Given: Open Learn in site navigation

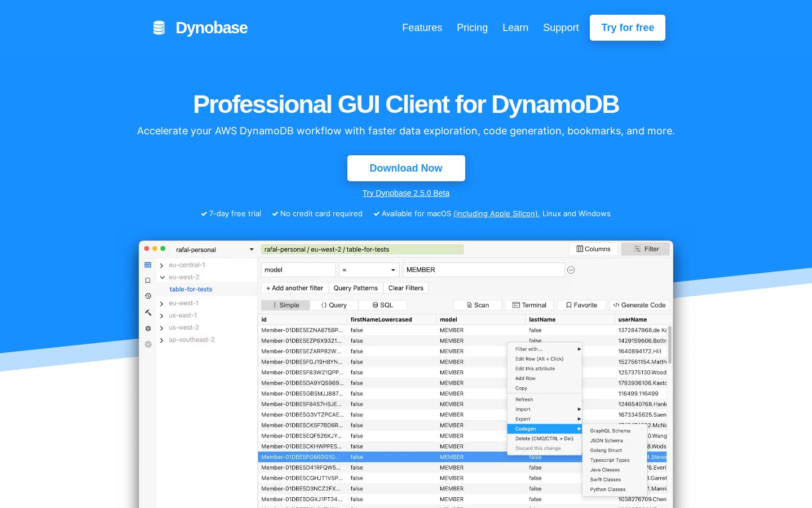Looking at the screenshot, I should pos(515,28).
